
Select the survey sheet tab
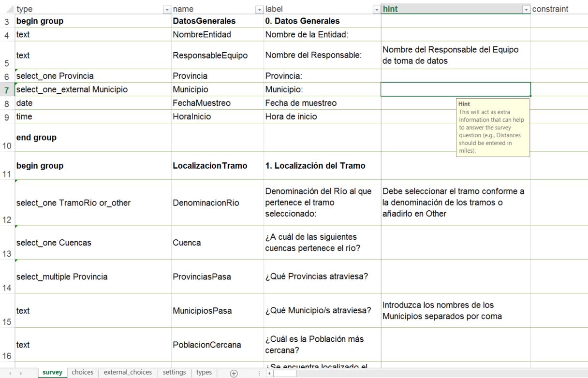52,373
